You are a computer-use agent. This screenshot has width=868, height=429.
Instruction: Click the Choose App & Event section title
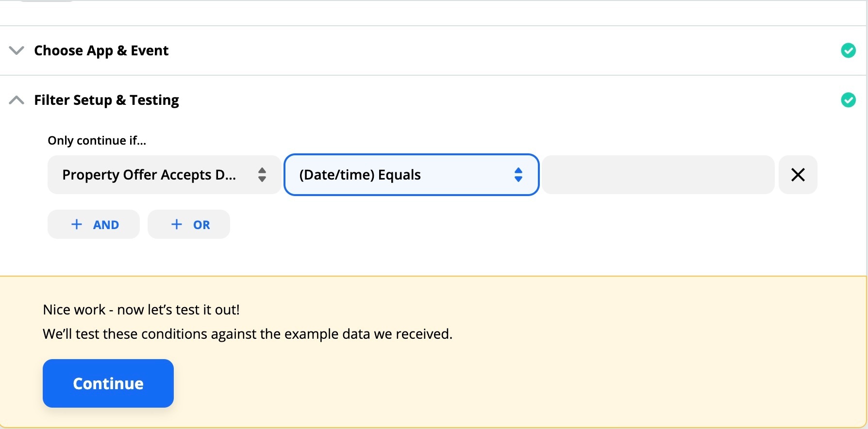click(x=101, y=50)
